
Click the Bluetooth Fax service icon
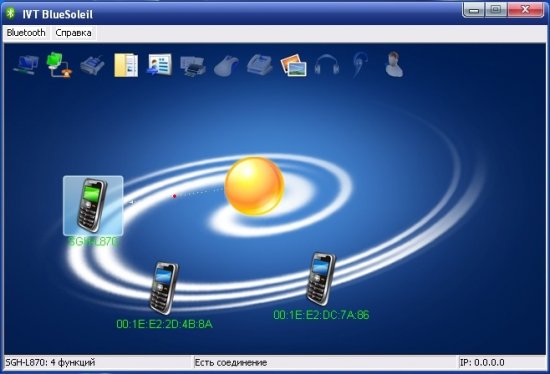(260, 65)
